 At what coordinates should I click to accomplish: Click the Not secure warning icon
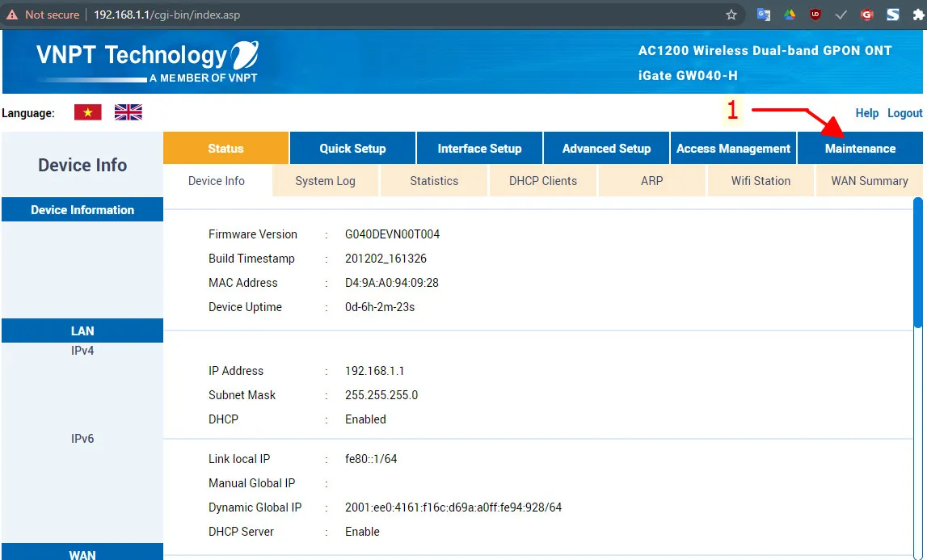coord(12,15)
